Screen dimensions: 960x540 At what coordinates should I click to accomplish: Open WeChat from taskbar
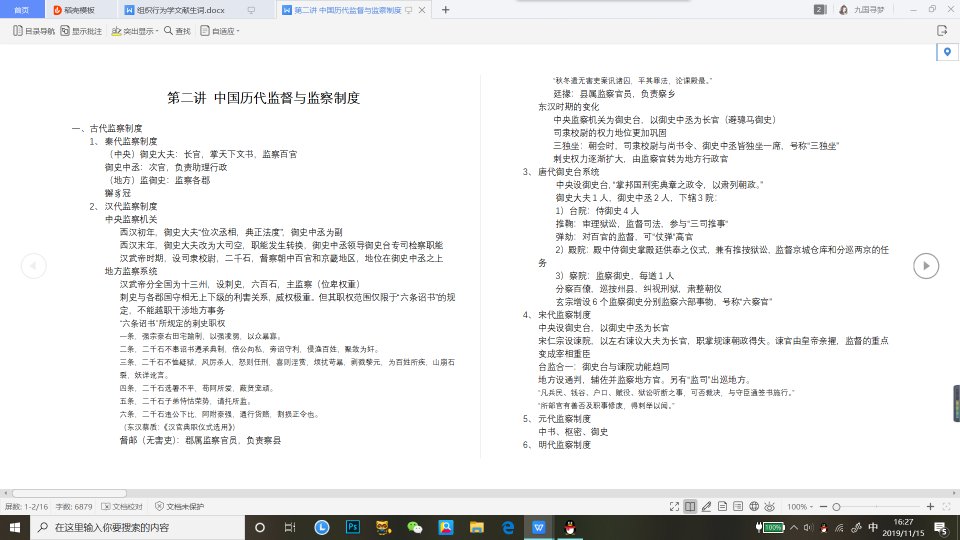(x=414, y=527)
